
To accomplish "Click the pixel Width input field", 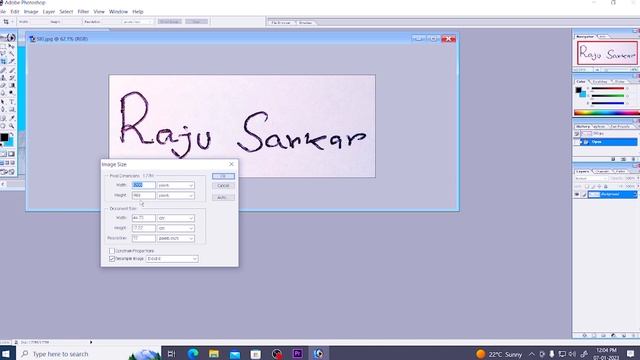I will point(144,185).
